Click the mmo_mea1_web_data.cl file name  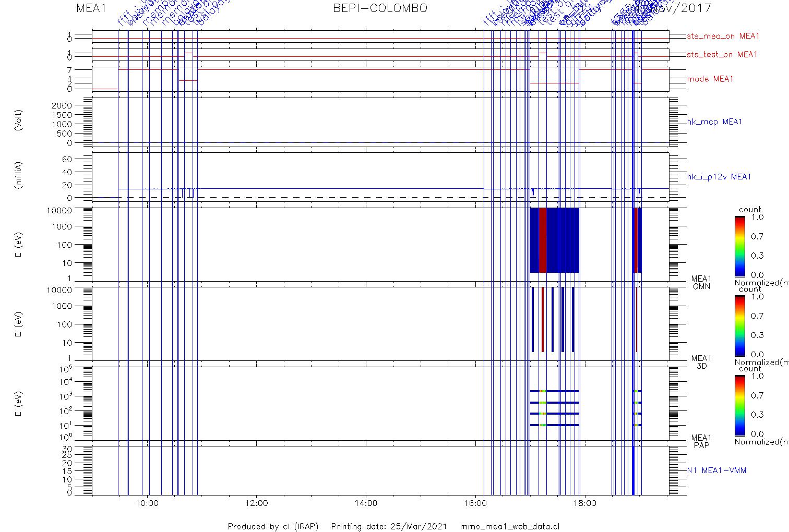(510, 526)
